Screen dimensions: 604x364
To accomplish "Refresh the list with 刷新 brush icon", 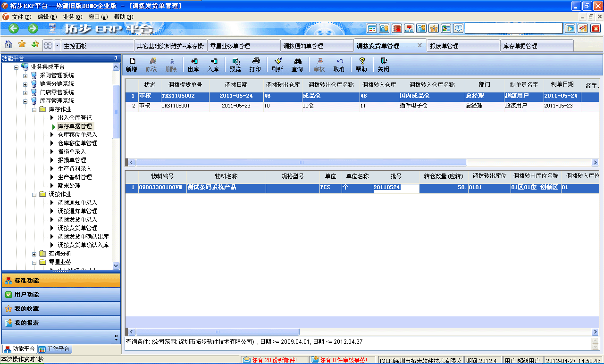I will click(x=277, y=64).
